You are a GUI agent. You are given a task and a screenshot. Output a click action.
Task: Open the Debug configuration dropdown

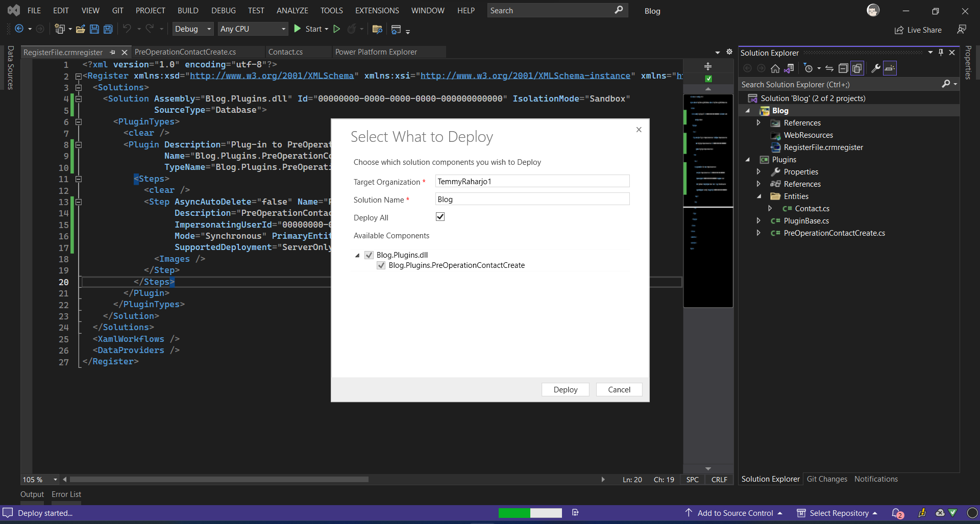coord(193,29)
